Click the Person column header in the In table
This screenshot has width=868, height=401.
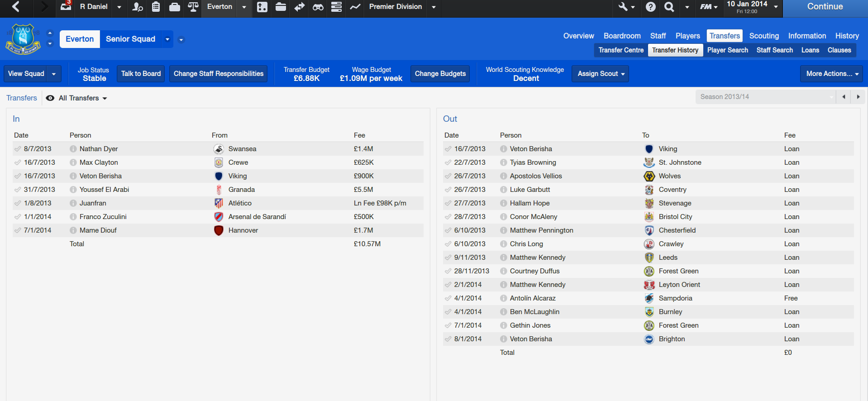pyautogui.click(x=81, y=135)
